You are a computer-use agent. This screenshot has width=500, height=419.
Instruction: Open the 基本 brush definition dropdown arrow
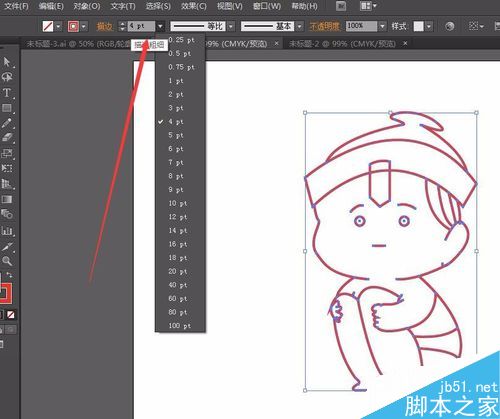click(x=300, y=26)
